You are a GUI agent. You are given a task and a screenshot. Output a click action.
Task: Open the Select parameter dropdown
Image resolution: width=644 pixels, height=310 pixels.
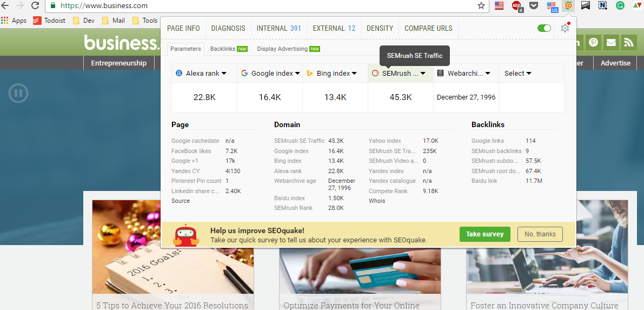[518, 73]
